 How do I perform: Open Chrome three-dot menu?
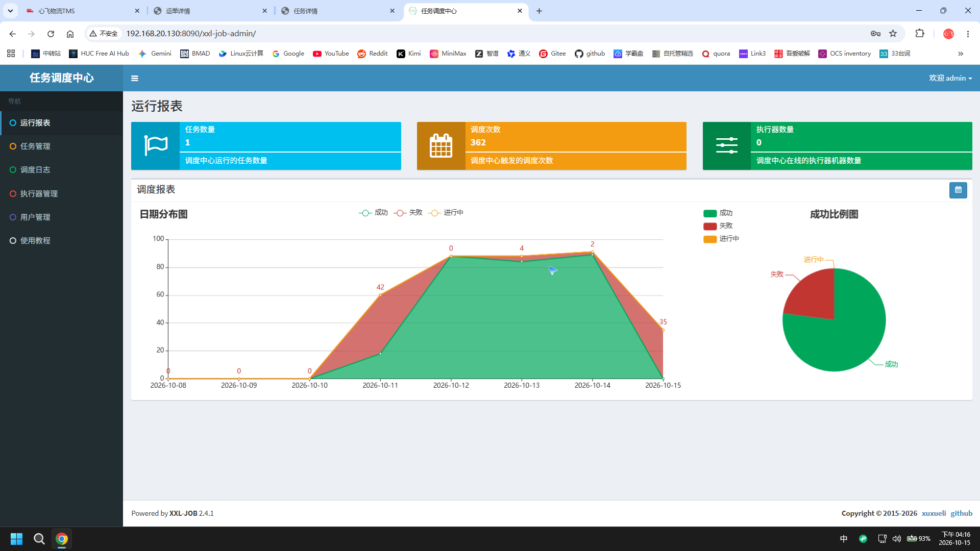tap(968, 34)
